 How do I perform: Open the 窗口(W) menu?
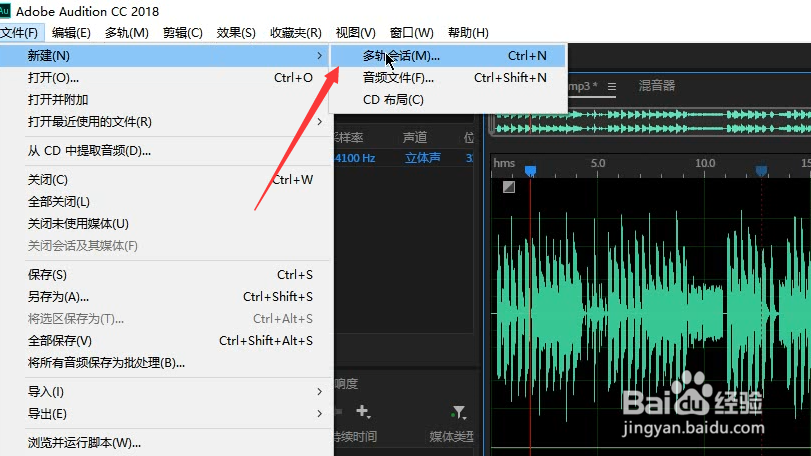tap(412, 33)
